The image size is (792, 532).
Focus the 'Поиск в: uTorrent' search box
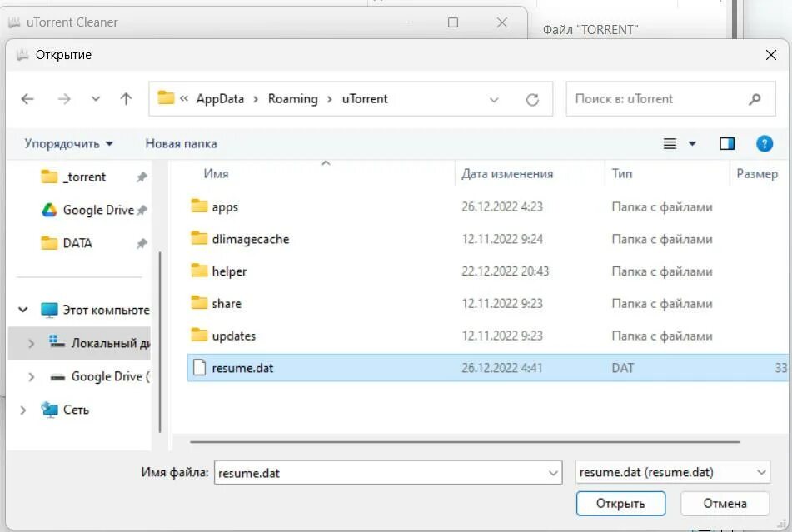pos(670,99)
